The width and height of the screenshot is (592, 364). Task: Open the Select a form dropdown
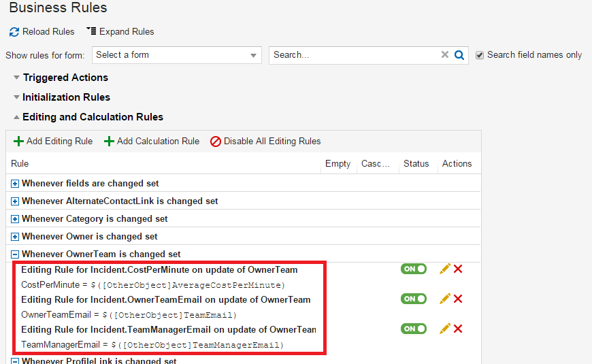point(176,55)
